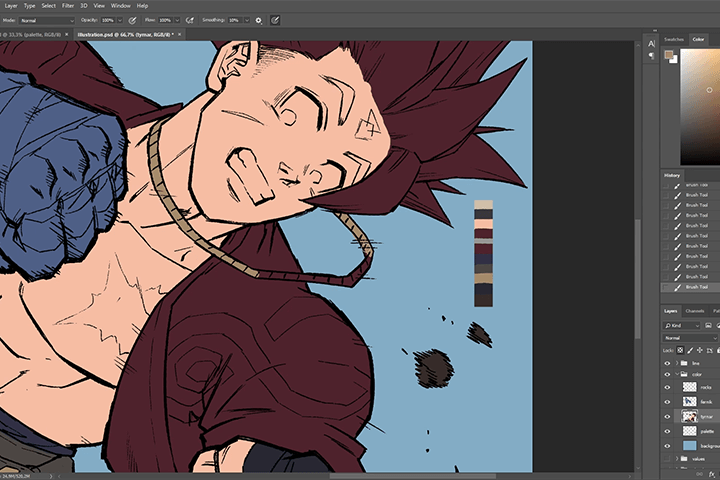Click the fx layer style icon
720x480 pixels.
click(712, 474)
